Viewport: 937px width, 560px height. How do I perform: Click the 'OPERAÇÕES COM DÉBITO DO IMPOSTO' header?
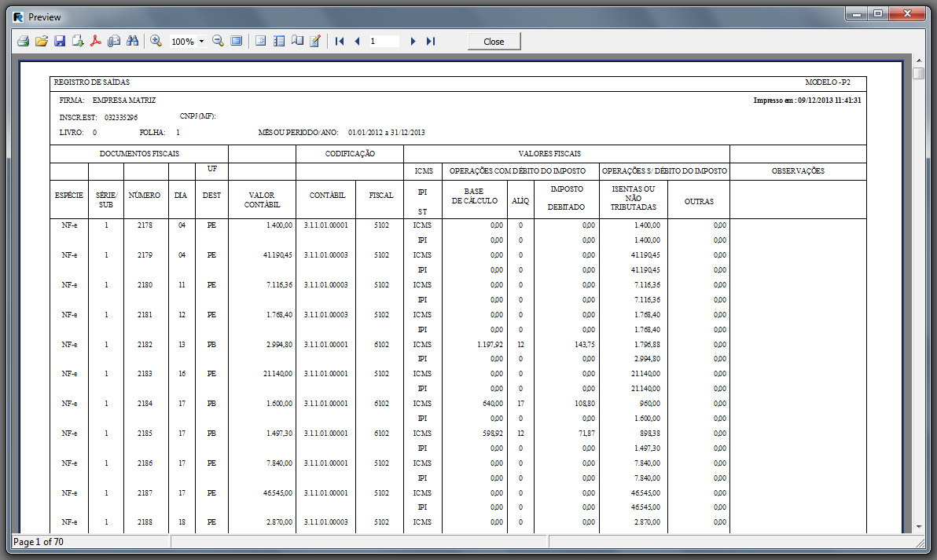[517, 171]
